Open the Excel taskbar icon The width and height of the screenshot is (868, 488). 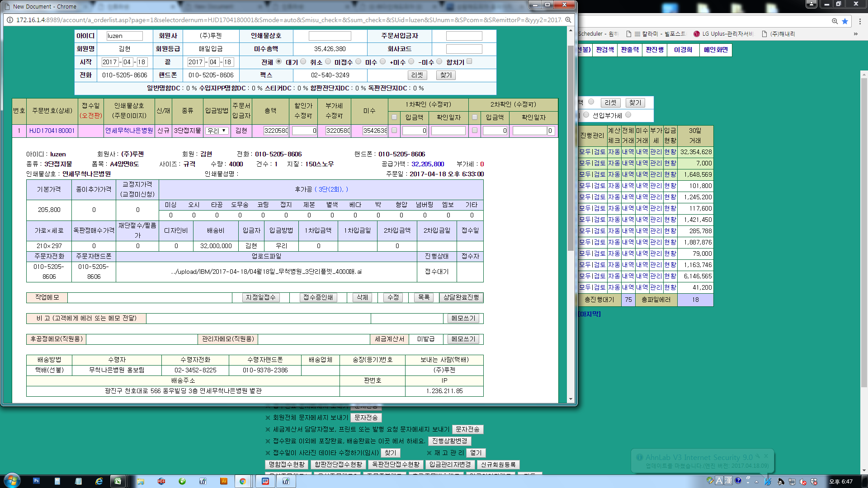[118, 481]
